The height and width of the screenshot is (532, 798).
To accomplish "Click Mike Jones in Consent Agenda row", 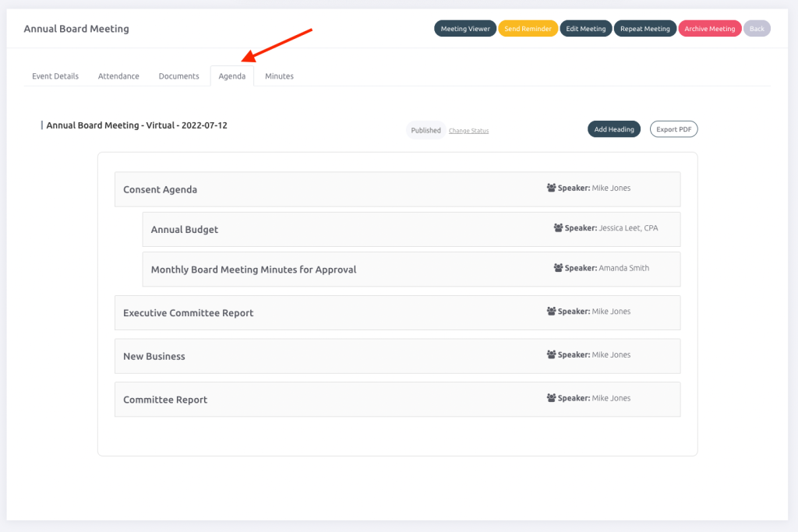I will pyautogui.click(x=611, y=188).
